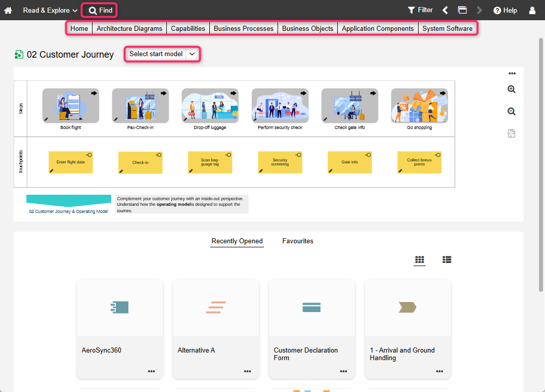Open the Filter funnel option
Image resolution: width=545 pixels, height=392 pixels.
click(420, 10)
